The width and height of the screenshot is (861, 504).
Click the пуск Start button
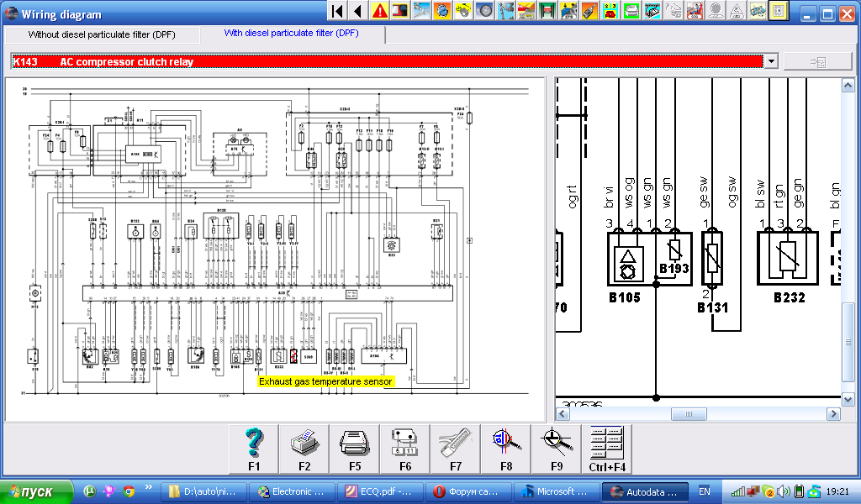[36, 492]
